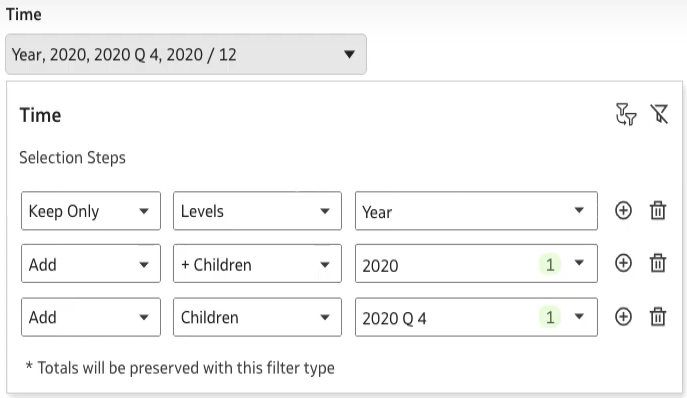Viewport: 687px width, 398px height.
Task: Click the count badge beside 2020 Q 4
Action: click(550, 317)
